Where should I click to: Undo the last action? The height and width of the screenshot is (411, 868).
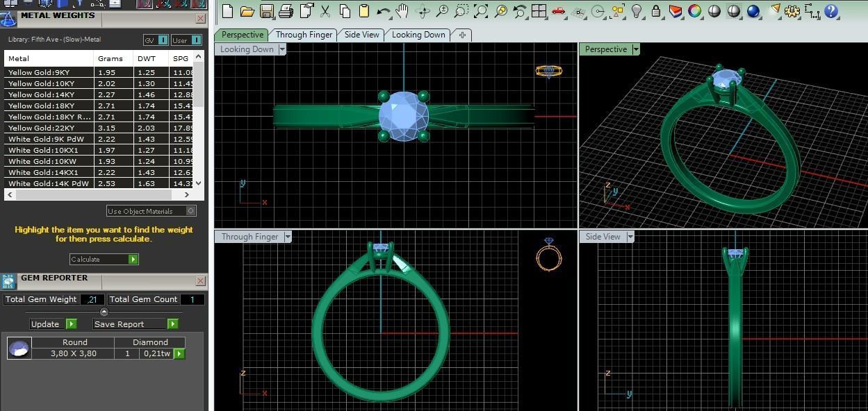click(383, 11)
